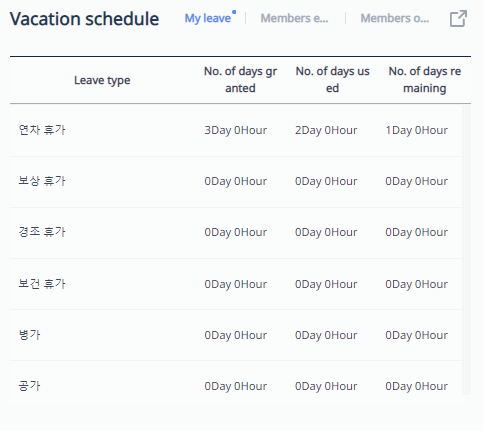Image resolution: width=483 pixels, height=431 pixels.
Task: Select the 공가 leave row
Action: (236, 383)
